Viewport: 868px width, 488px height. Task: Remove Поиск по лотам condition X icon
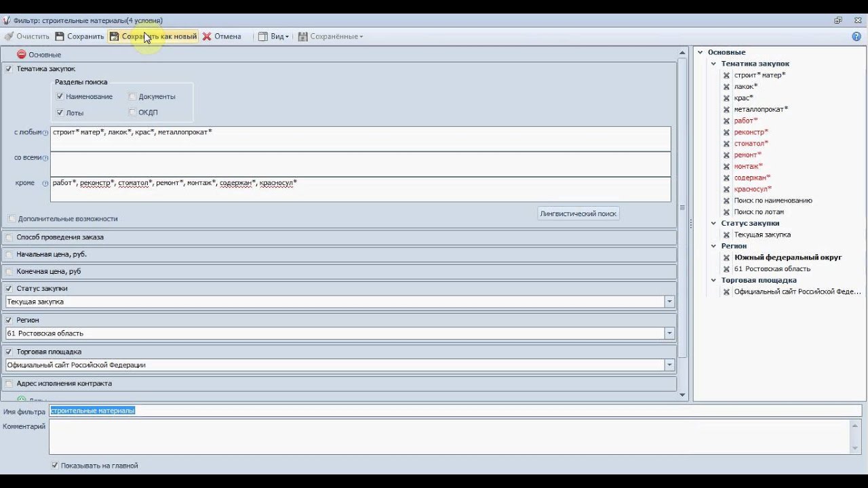(726, 212)
